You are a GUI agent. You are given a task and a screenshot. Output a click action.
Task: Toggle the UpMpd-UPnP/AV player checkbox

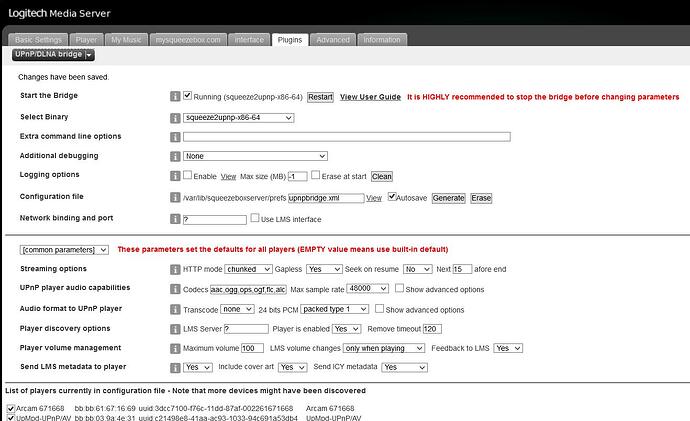pyautogui.click(x=11, y=418)
